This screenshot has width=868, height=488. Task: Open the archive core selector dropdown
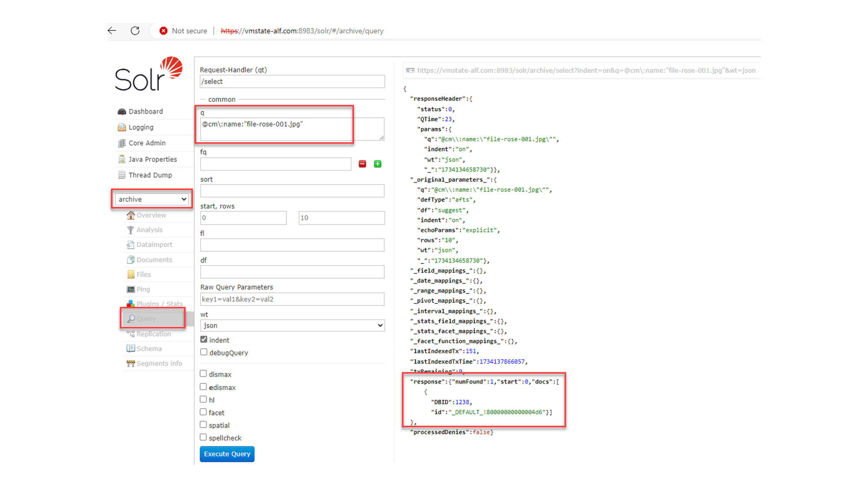coord(152,199)
